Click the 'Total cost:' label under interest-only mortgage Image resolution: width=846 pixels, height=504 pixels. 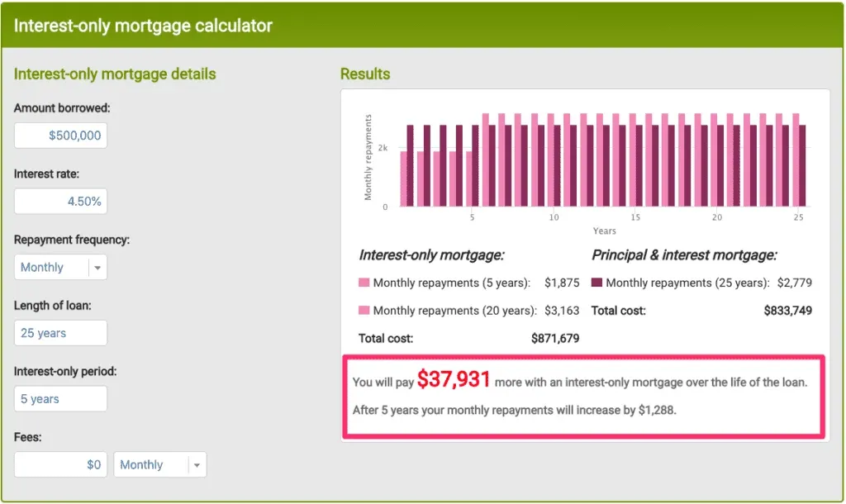click(386, 338)
